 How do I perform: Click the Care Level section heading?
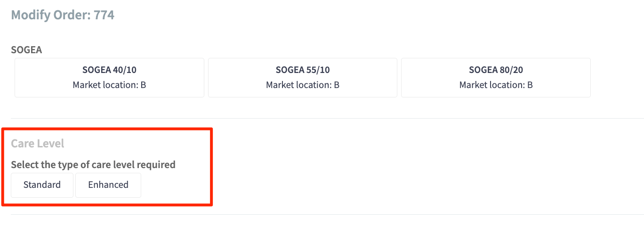[x=38, y=144]
